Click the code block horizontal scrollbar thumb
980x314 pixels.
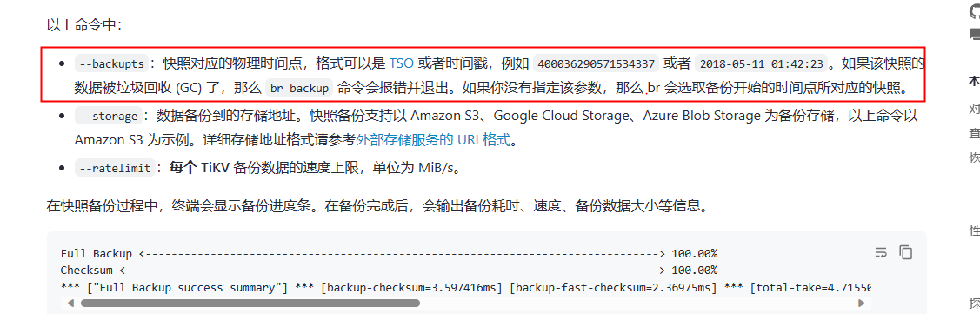(250, 303)
